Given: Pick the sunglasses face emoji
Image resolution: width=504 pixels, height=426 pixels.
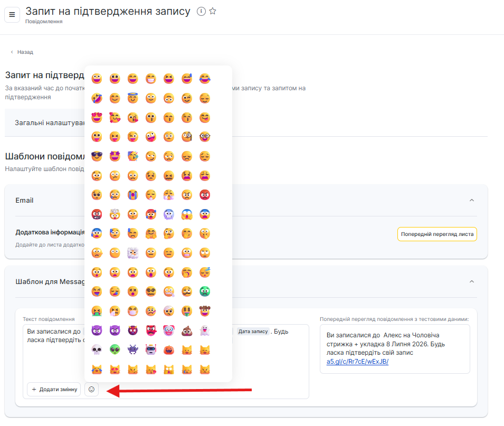Looking at the screenshot, I should tap(97, 157).
